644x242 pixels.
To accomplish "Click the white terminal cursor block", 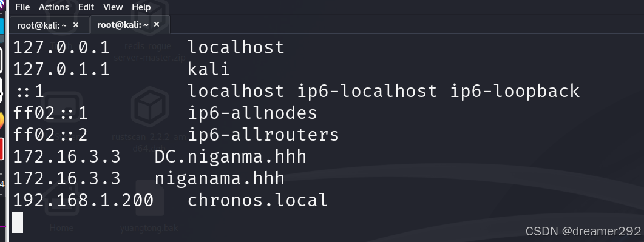I will coord(18,222).
